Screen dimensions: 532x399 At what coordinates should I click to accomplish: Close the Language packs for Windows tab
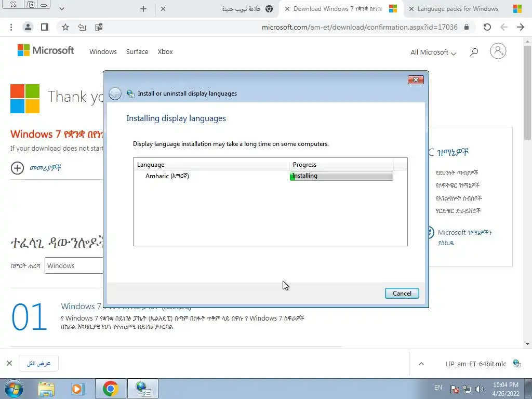point(411,9)
